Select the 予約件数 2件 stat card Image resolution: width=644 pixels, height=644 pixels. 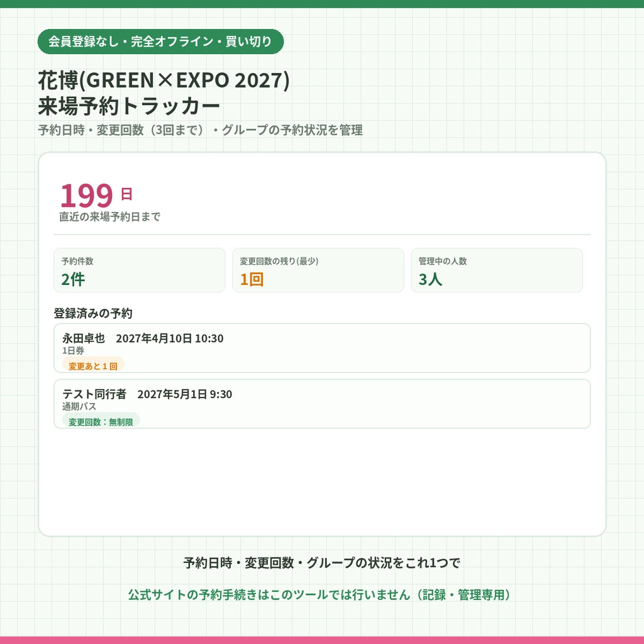pos(140,270)
